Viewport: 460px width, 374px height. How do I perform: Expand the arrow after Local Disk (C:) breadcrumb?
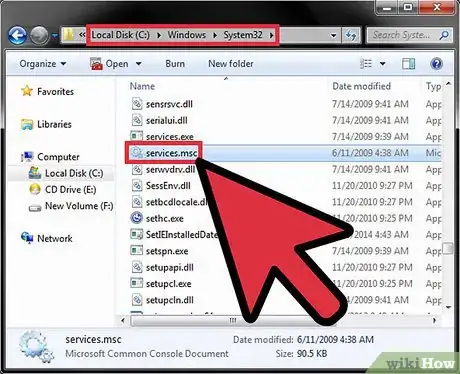(x=159, y=35)
